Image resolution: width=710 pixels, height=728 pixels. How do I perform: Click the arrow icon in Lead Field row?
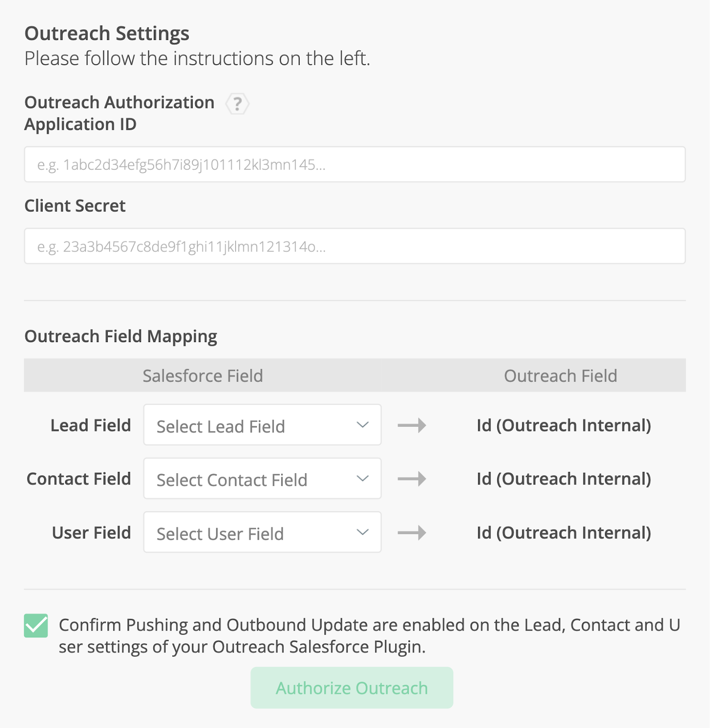(412, 425)
